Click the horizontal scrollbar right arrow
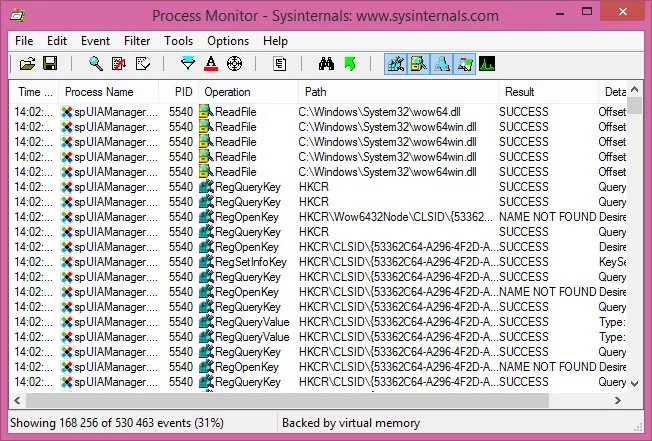 618,401
